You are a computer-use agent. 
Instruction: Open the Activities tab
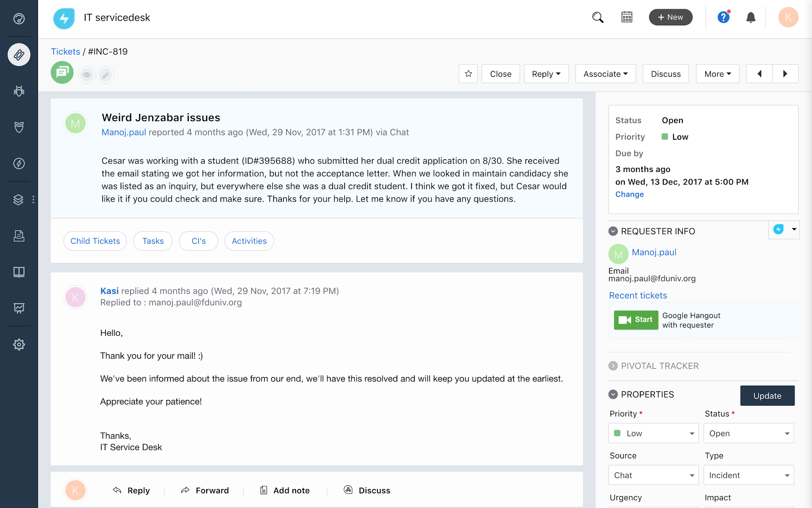[249, 241]
